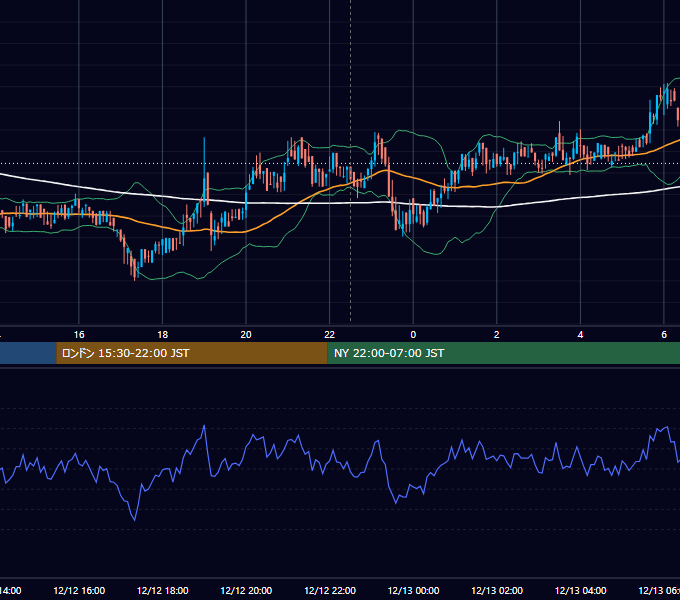Click the 2 hour label on chart axis
Image resolution: width=680 pixels, height=600 pixels.
[497, 335]
